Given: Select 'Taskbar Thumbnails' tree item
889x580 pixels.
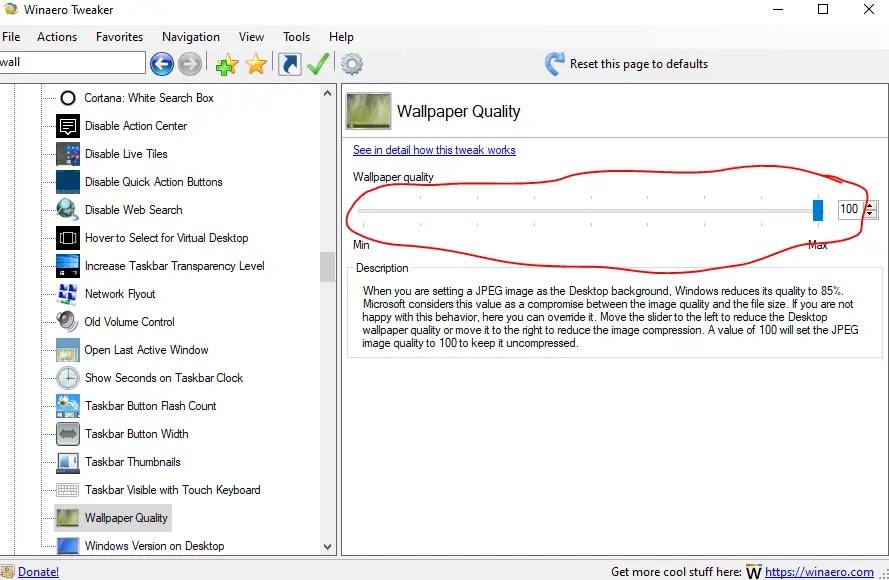Looking at the screenshot, I should point(133,462).
